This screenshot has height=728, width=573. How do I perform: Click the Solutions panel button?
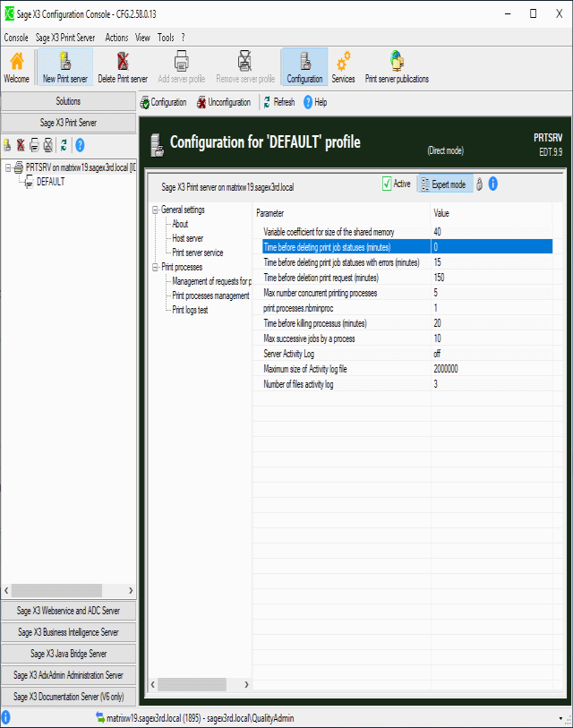pos(68,101)
